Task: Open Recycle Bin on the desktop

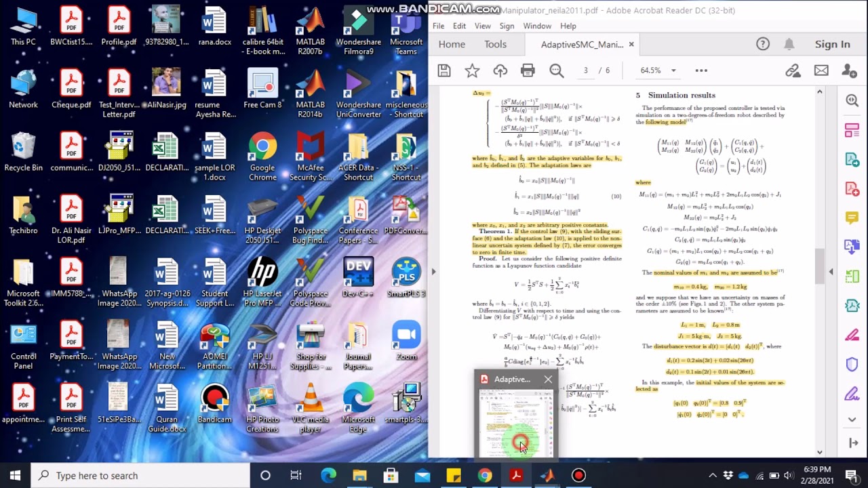Action: pyautogui.click(x=23, y=152)
